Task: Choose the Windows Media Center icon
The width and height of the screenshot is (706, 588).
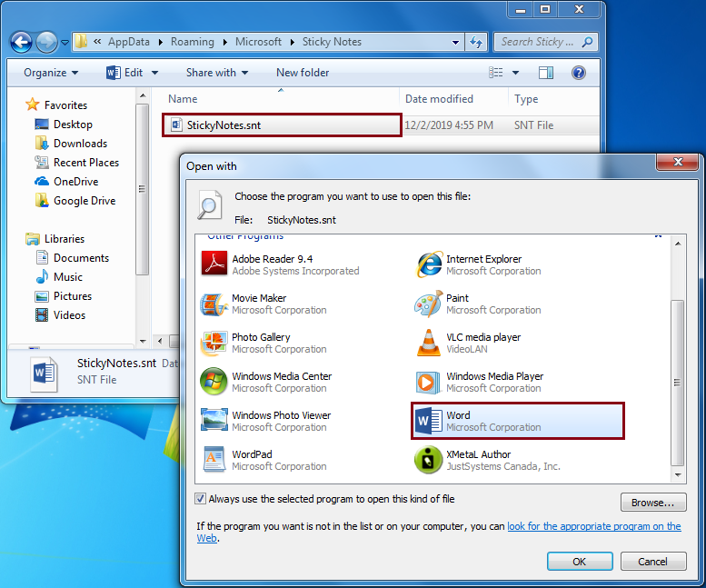Action: coord(214,382)
